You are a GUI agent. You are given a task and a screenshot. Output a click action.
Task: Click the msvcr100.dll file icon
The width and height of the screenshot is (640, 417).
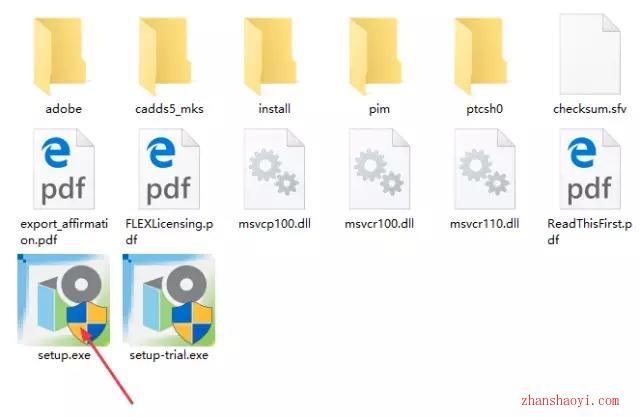point(379,169)
